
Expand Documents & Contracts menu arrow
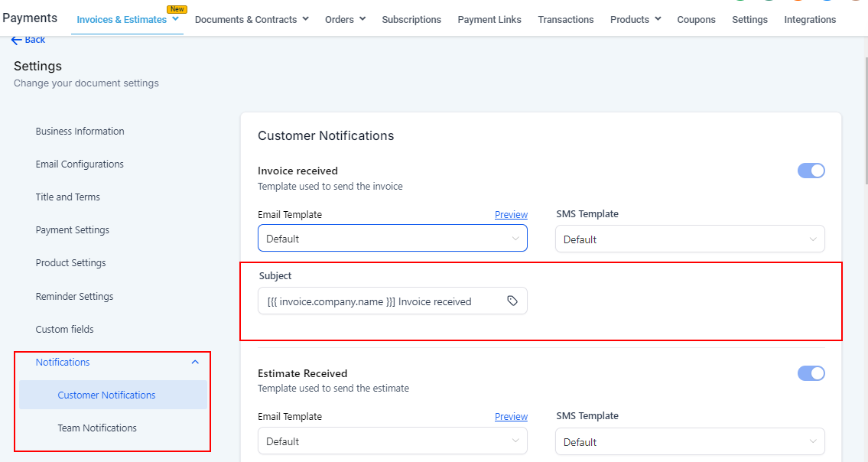pyautogui.click(x=306, y=19)
